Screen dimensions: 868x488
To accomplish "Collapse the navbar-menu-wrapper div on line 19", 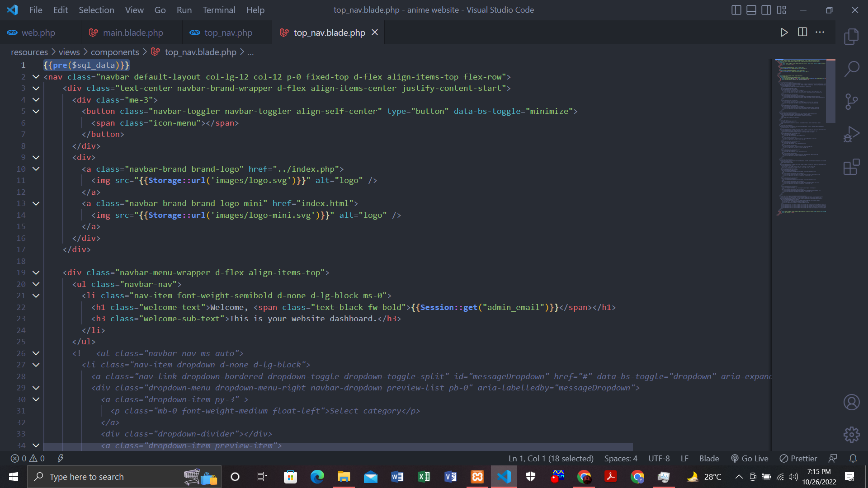I will 36,272.
